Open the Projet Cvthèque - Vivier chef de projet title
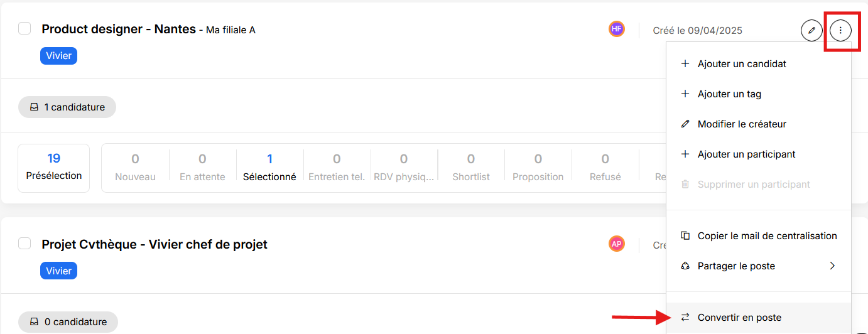 (x=155, y=244)
